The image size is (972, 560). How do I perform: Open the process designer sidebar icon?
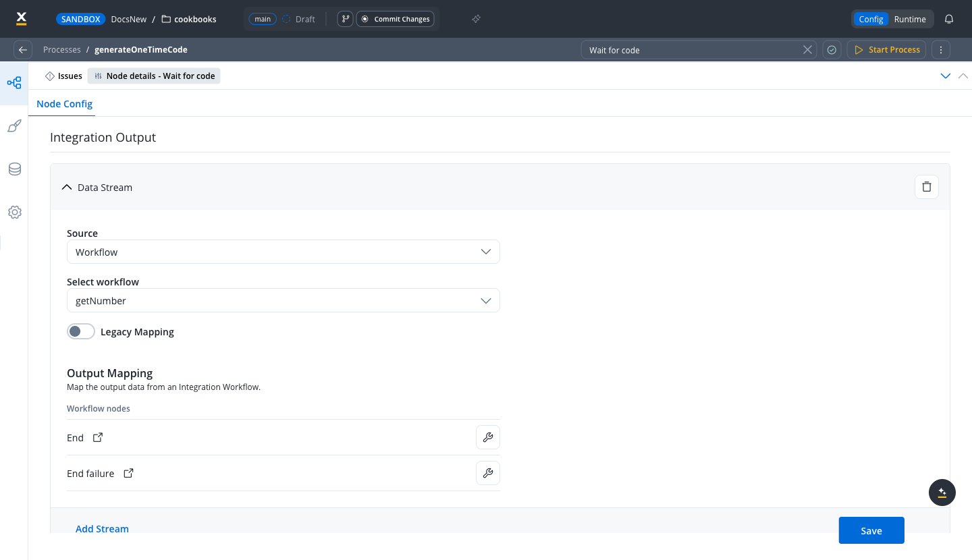pos(14,83)
